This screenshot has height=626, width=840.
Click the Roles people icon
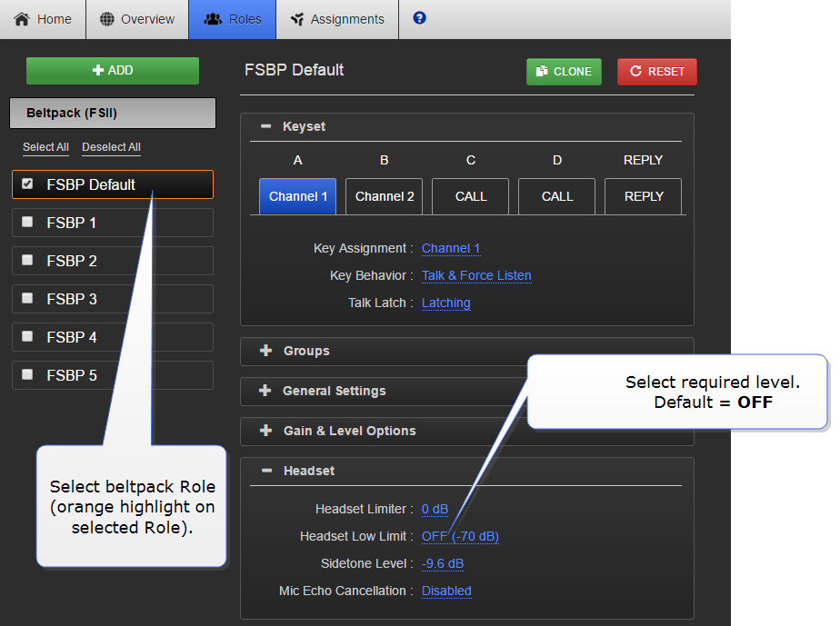(x=213, y=19)
